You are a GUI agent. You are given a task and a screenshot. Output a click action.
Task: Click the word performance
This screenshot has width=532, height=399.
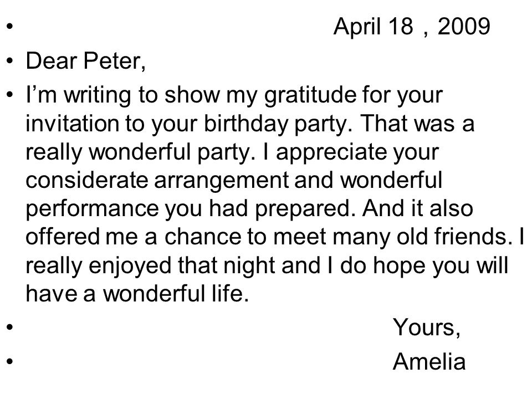point(92,209)
